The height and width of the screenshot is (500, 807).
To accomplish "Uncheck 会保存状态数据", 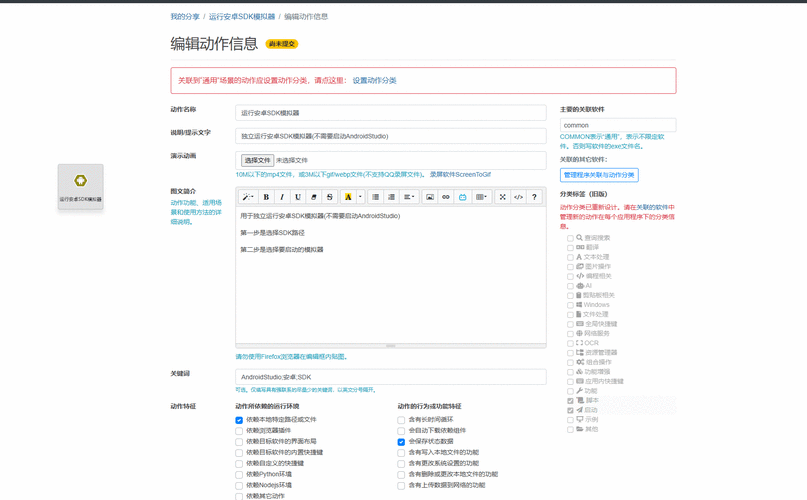I will point(401,442).
